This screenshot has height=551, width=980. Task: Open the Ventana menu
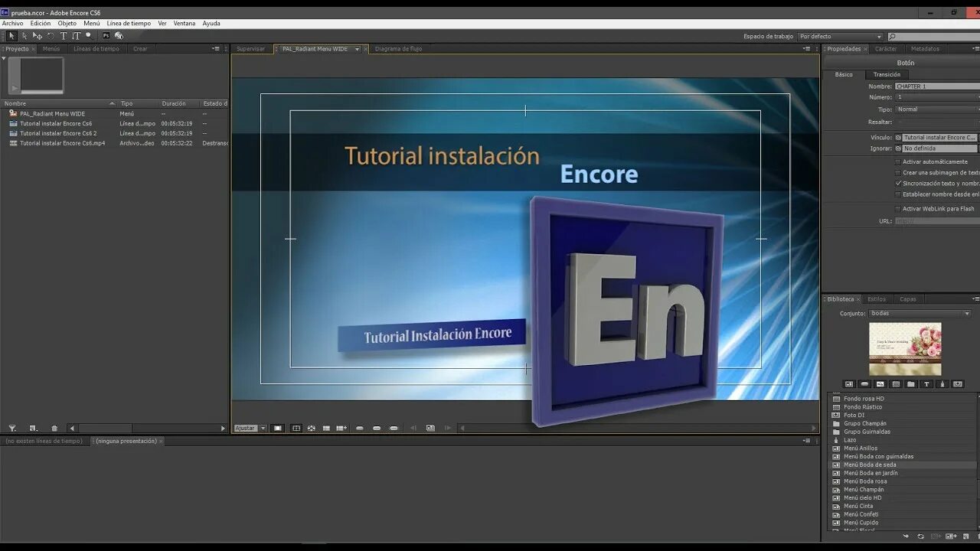(185, 23)
